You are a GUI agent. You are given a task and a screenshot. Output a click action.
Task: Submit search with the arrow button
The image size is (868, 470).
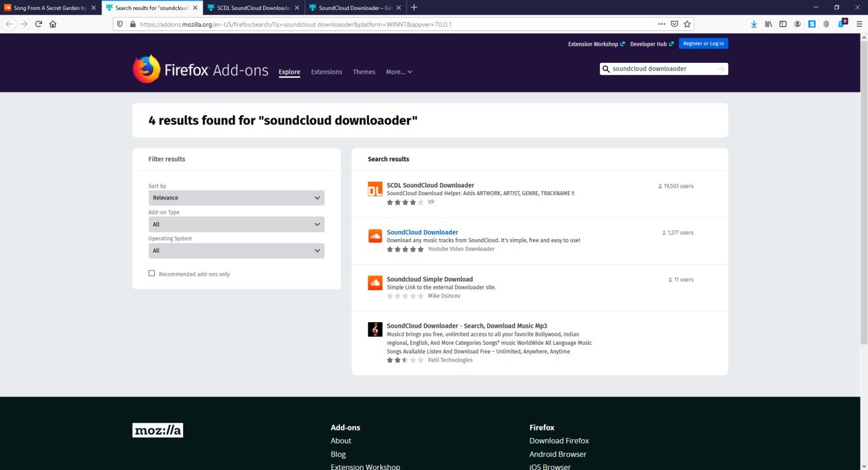tap(721, 69)
